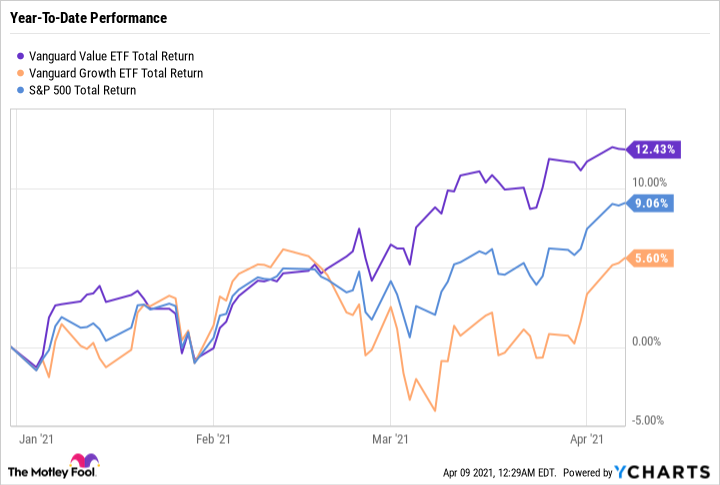Click the 10.00% y-axis label

(x=649, y=182)
